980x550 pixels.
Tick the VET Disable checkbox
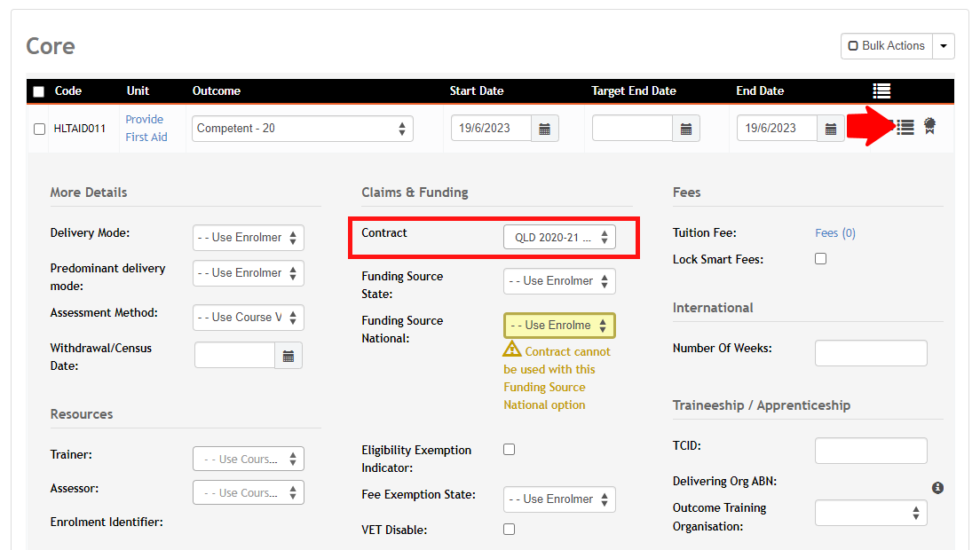(510, 530)
